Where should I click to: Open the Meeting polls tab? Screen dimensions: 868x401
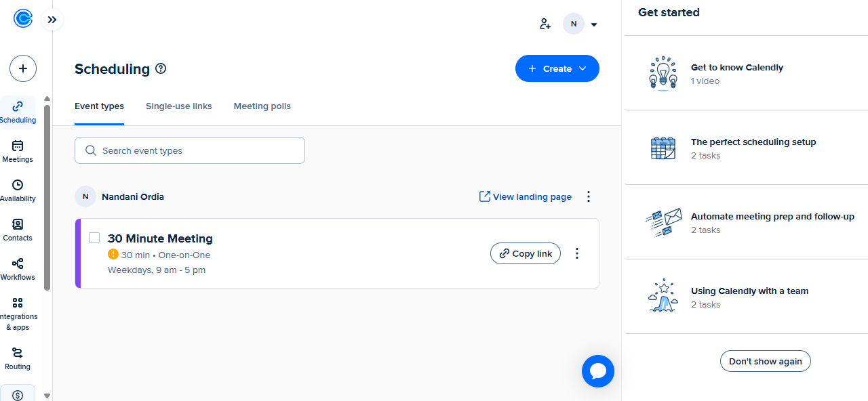tap(262, 106)
